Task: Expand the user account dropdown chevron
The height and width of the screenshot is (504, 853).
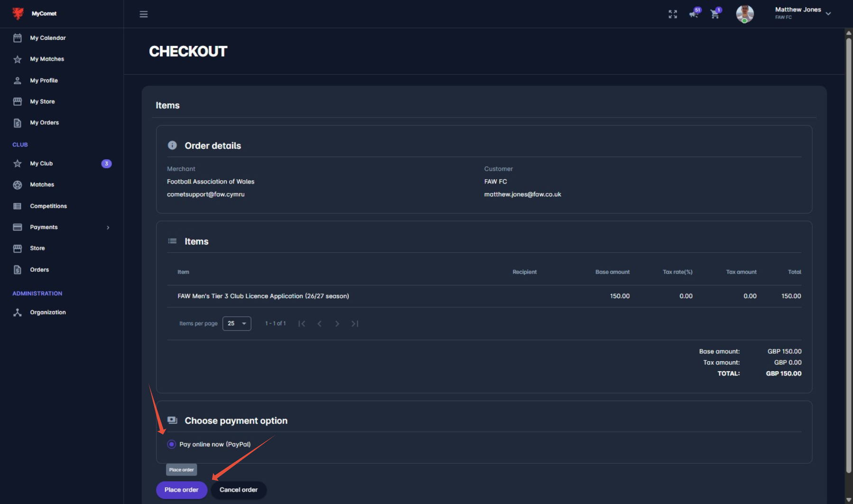Action: tap(828, 14)
